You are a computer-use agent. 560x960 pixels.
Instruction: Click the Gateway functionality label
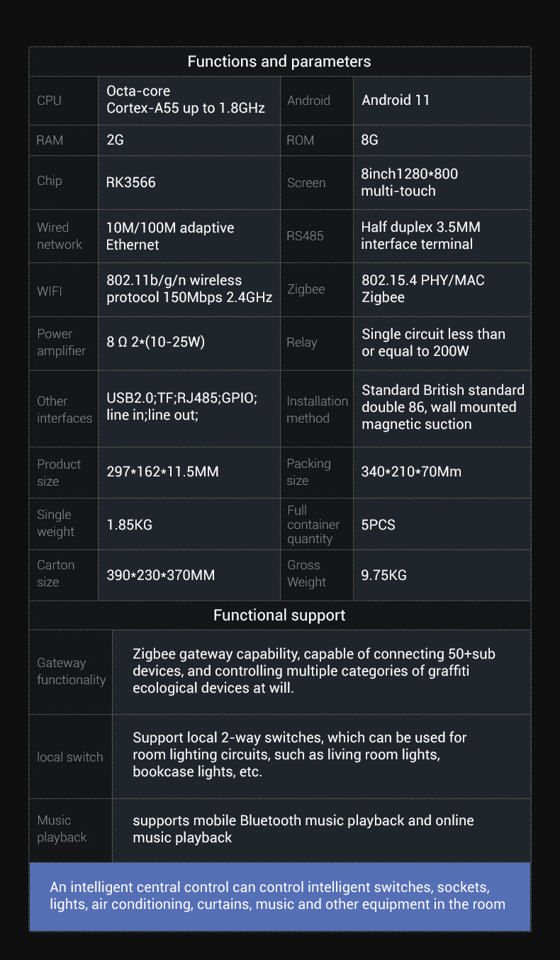pos(71,671)
